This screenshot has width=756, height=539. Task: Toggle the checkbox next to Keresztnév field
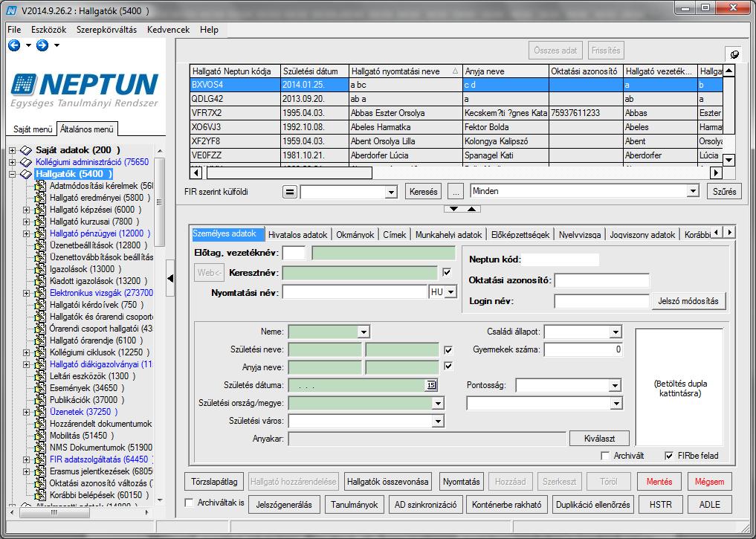click(x=447, y=272)
